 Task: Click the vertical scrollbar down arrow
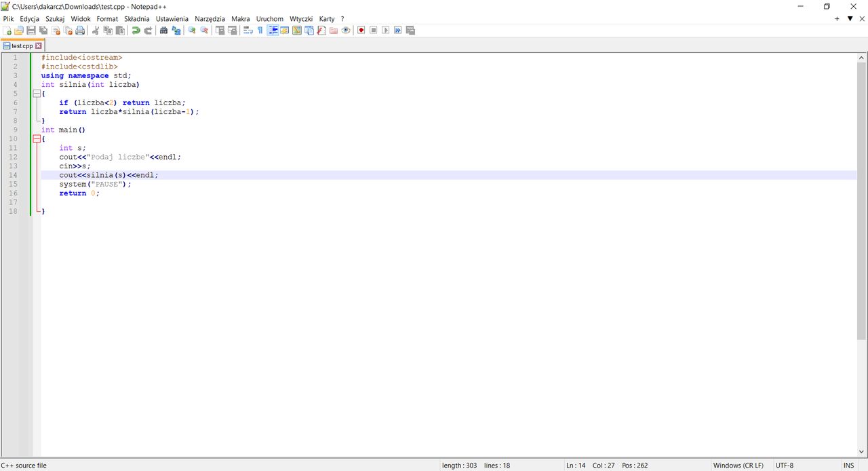coord(862,452)
